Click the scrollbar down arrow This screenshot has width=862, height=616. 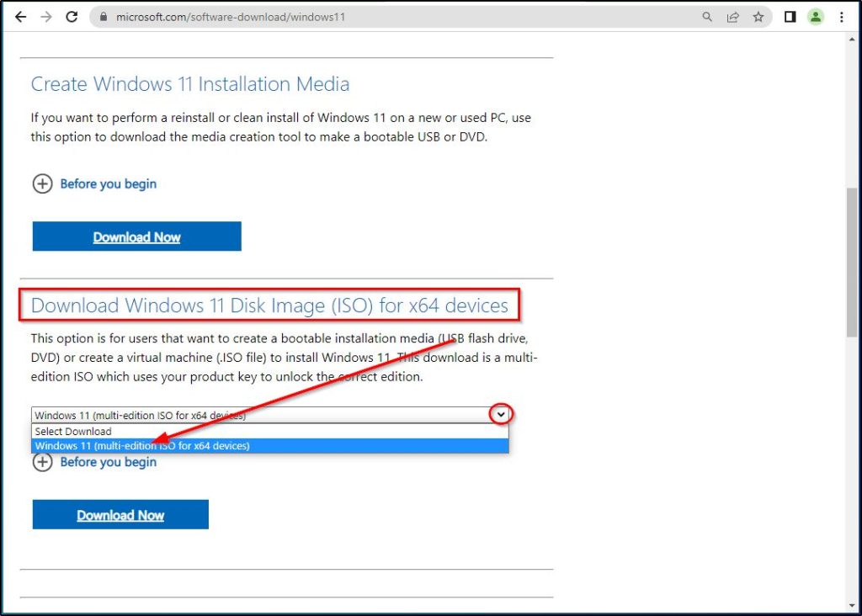tap(852, 606)
